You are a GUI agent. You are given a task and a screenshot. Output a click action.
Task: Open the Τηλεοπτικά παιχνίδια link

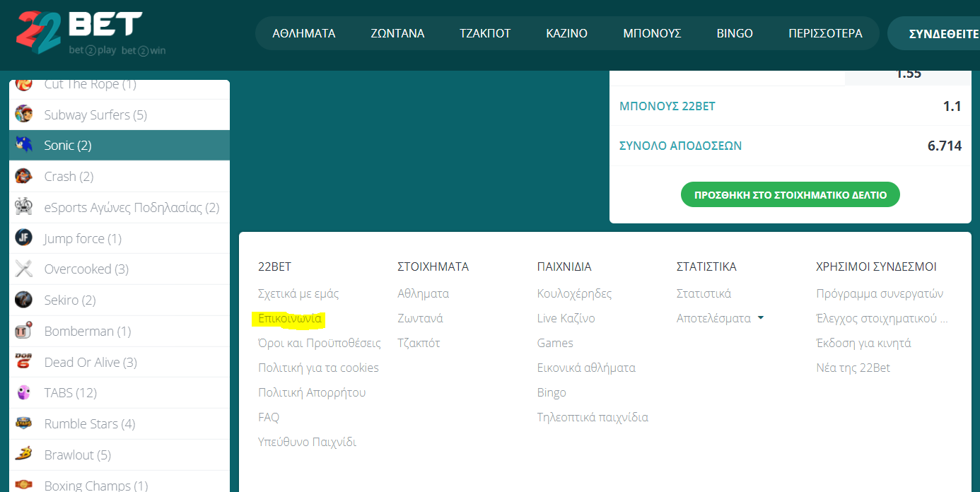(593, 417)
